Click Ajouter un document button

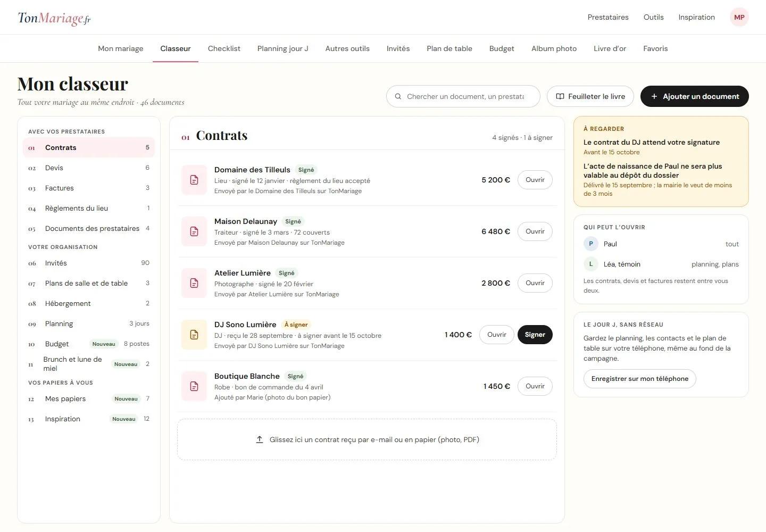coord(695,96)
